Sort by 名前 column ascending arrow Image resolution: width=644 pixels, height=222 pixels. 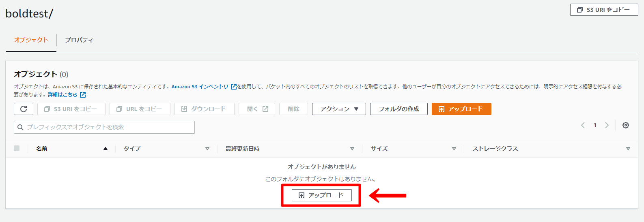(106, 149)
